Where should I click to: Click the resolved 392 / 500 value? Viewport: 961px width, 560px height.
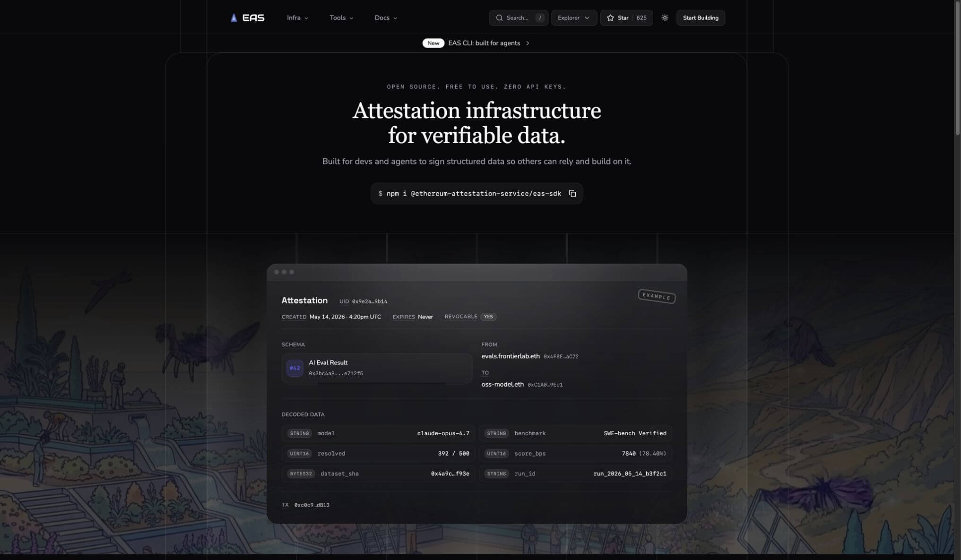[454, 454]
